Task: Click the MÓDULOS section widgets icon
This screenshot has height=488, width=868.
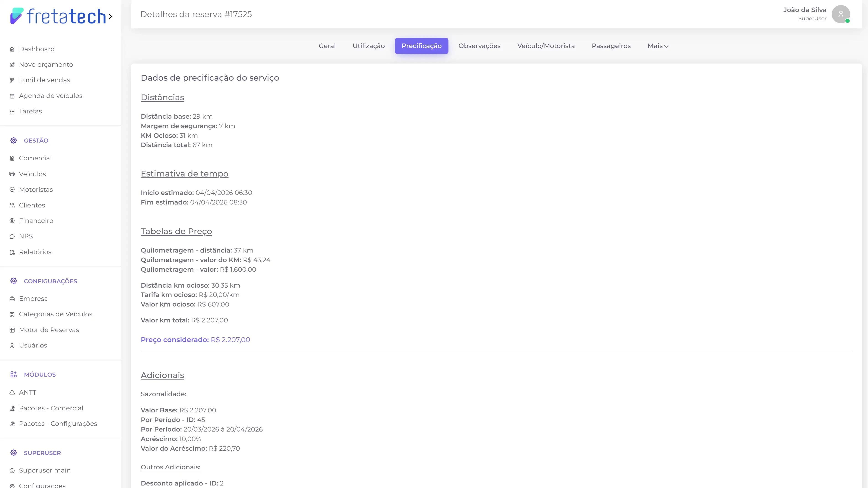Action: point(13,375)
